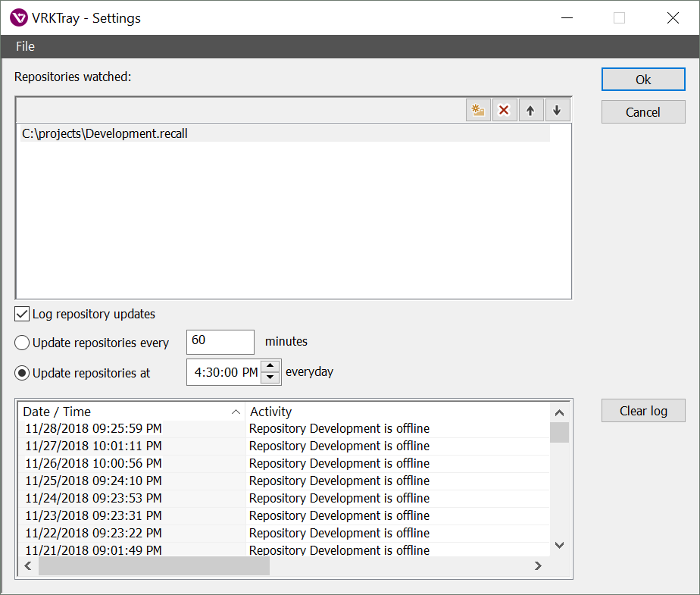The height and width of the screenshot is (595, 700).
Task: Select the 11/22/2018 09:23:22 PM log entry
Action: click(x=284, y=533)
